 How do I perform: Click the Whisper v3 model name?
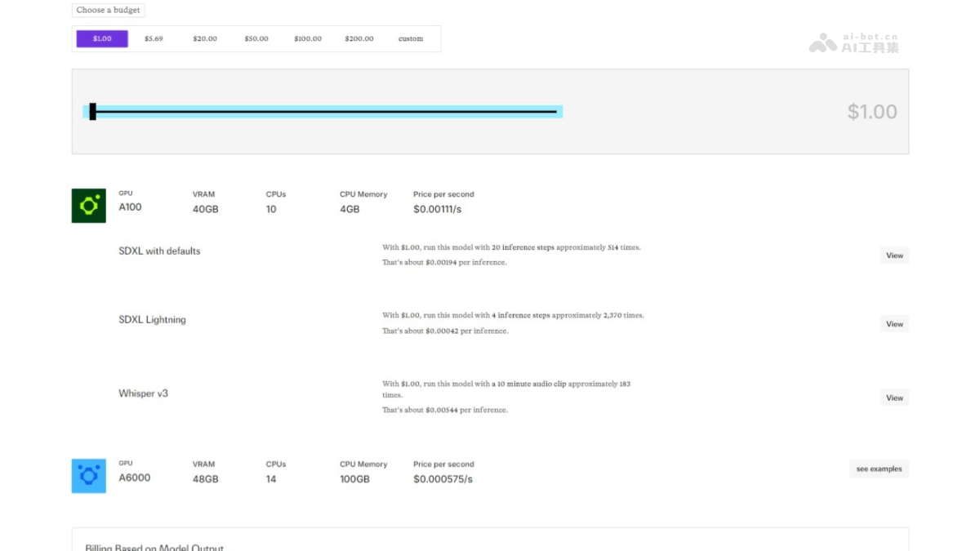click(144, 393)
